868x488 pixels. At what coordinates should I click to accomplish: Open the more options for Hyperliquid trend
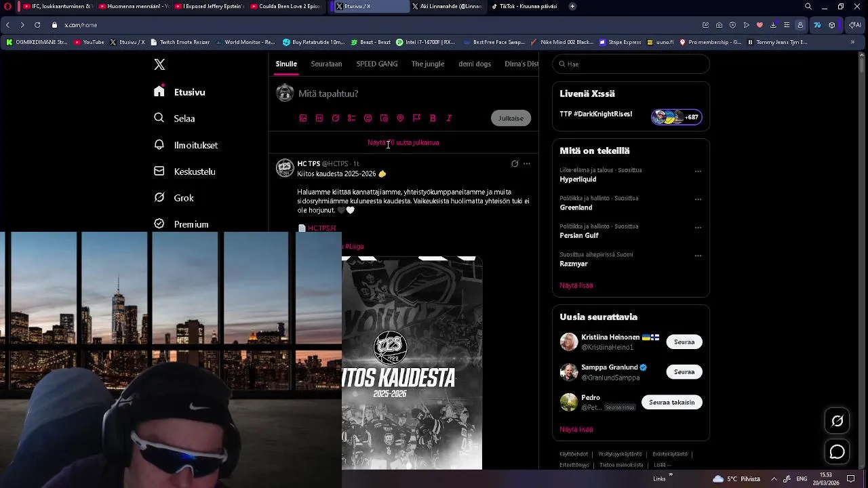[x=698, y=171]
